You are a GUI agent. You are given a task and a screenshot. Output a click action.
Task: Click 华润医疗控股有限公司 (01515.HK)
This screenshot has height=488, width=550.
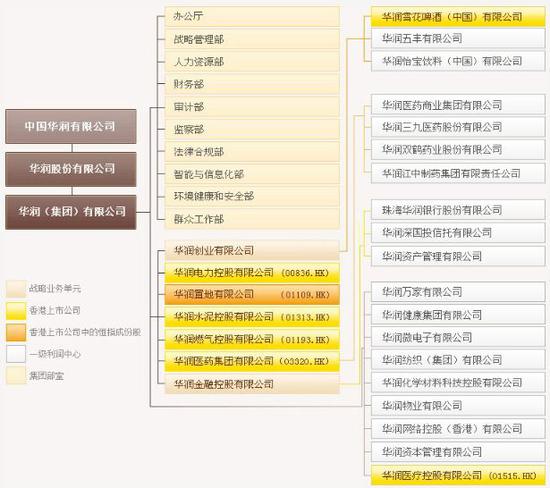coord(458,475)
